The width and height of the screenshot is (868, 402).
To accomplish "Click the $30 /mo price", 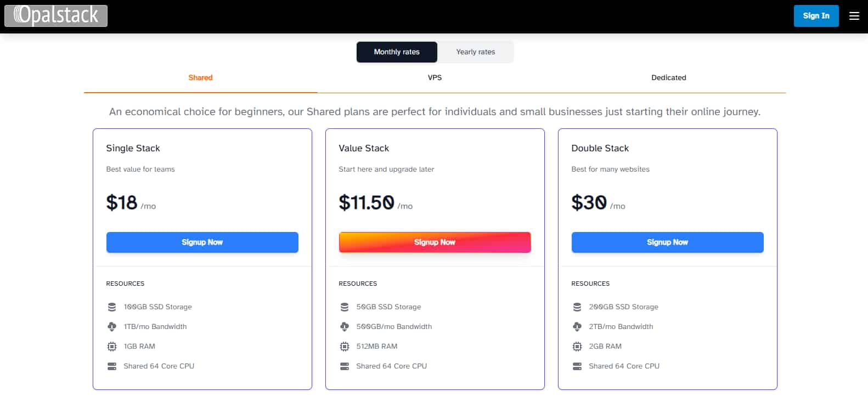I will tap(598, 203).
